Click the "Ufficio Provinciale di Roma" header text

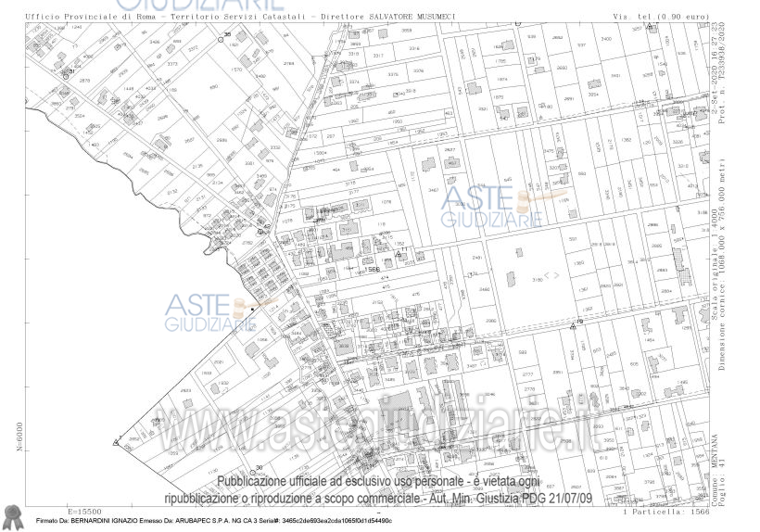(84, 17)
